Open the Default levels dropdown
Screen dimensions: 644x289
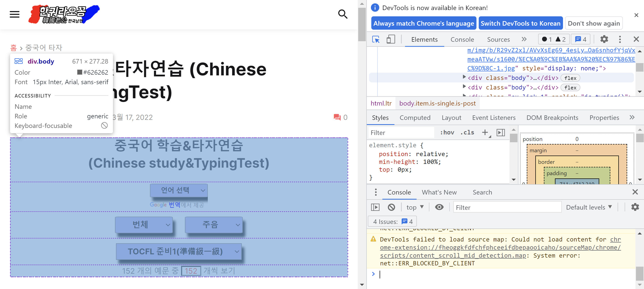[589, 207]
